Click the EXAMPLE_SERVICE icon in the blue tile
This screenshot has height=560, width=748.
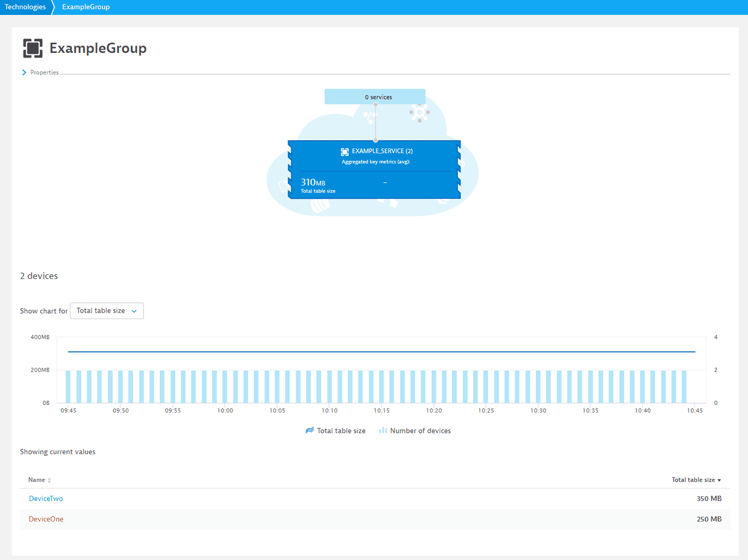345,152
